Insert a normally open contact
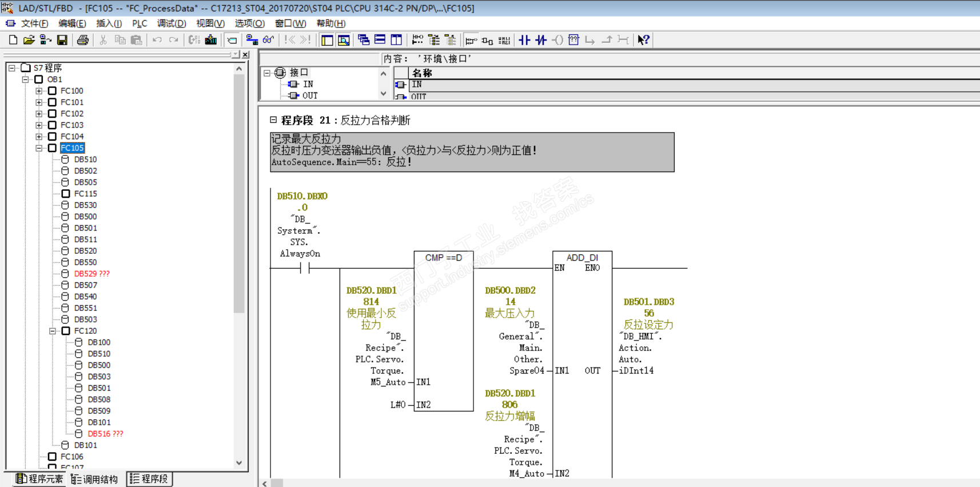 [x=525, y=40]
